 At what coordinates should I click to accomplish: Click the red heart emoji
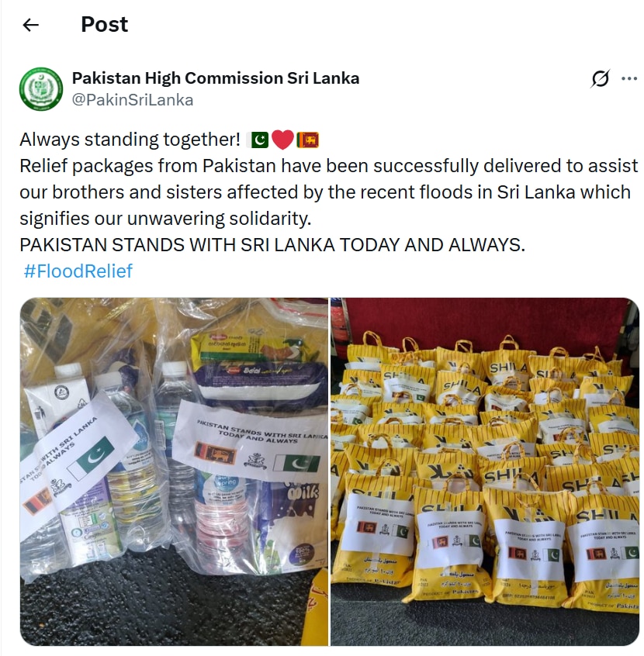(x=282, y=140)
